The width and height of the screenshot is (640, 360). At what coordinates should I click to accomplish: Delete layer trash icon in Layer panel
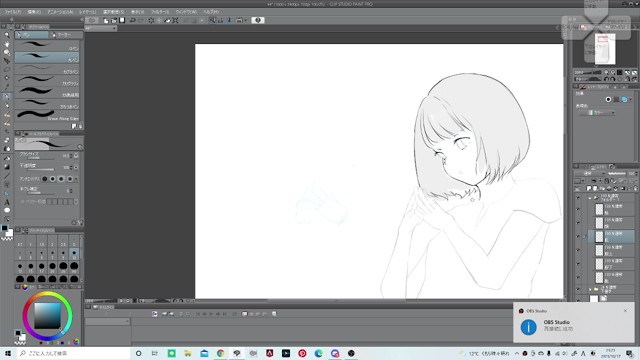pyautogui.click(x=635, y=189)
